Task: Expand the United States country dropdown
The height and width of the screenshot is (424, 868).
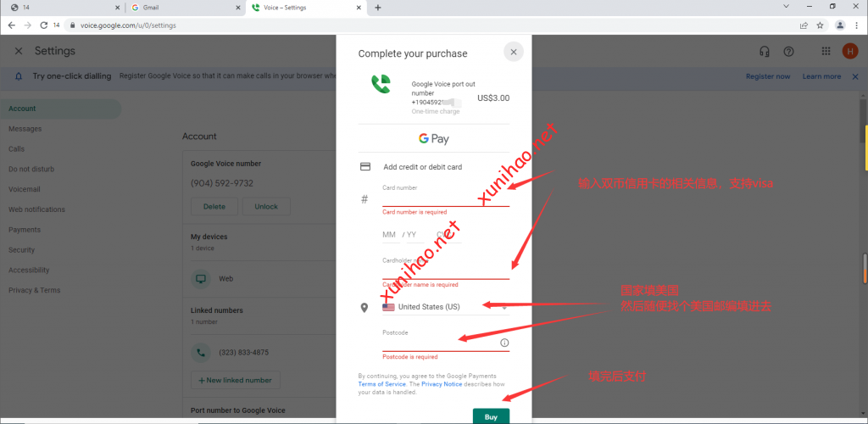Action: [x=445, y=307]
